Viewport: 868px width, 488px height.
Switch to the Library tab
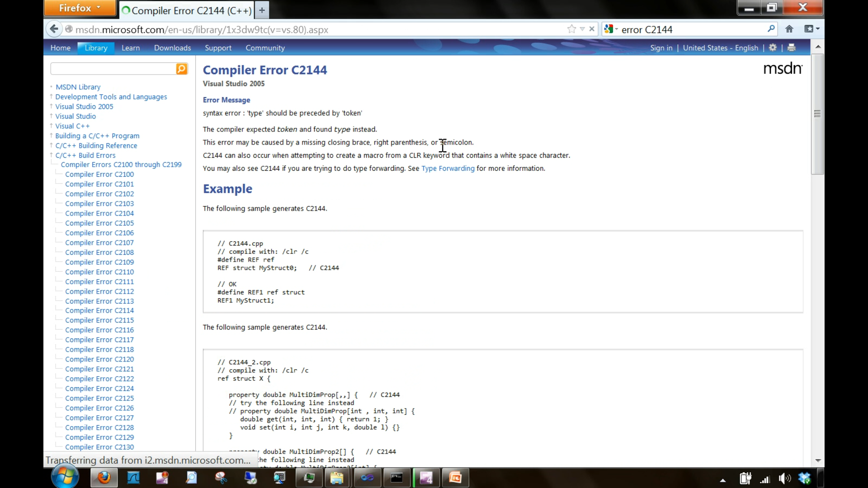pos(95,47)
